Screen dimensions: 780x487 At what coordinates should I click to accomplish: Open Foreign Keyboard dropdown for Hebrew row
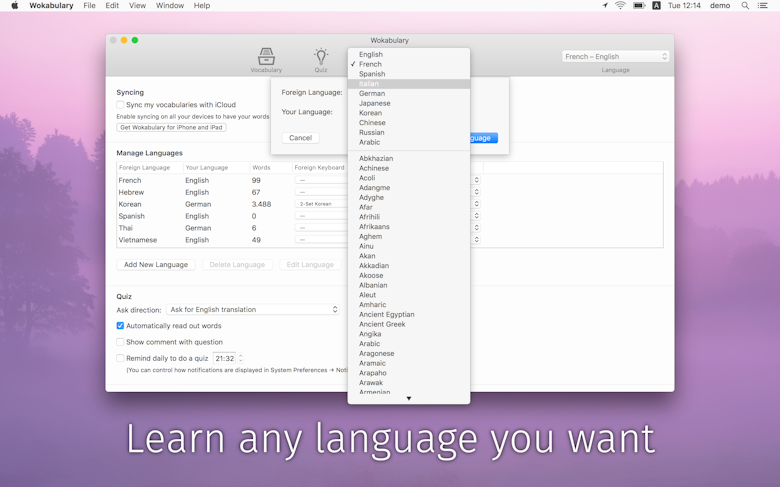[321, 192]
